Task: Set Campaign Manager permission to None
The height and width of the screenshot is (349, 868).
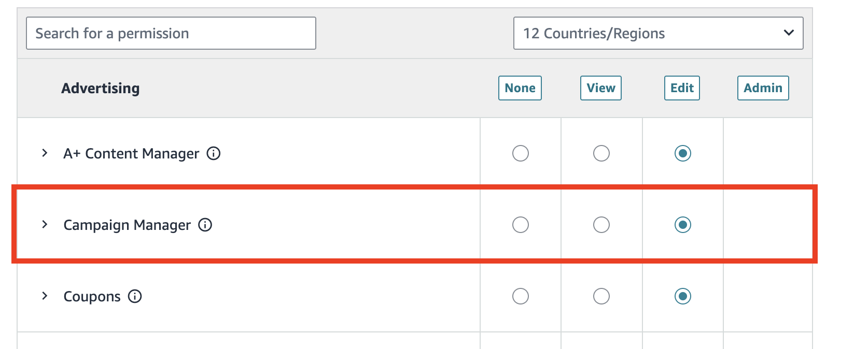Action: pos(520,225)
